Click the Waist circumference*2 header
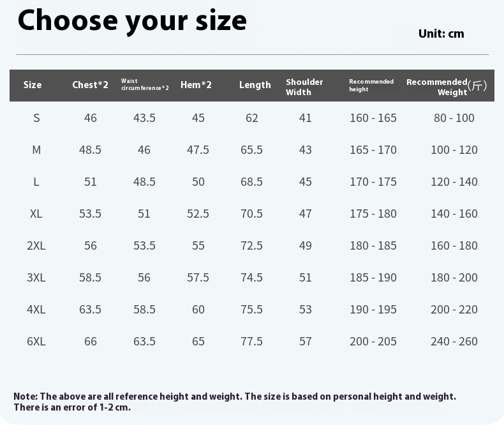 145,85
